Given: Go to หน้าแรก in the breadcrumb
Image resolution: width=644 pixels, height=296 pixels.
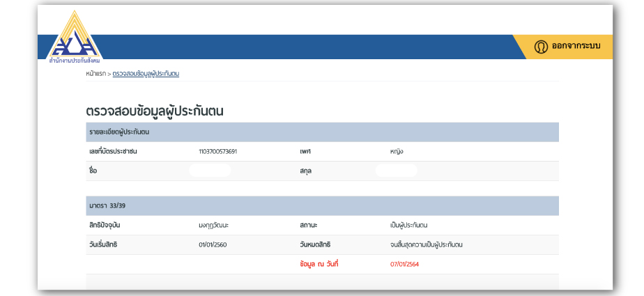Looking at the screenshot, I should [95, 73].
